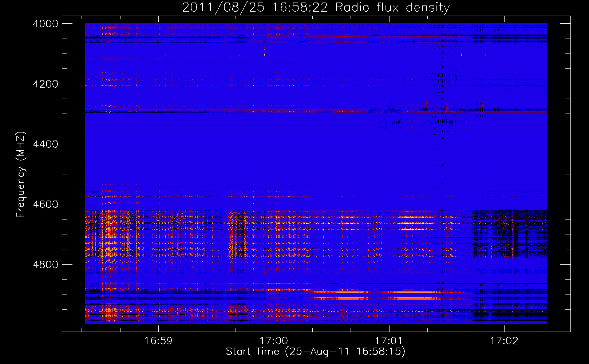589x364 pixels.
Task: Click the 4600 frequency tick label
Action: pos(46,204)
